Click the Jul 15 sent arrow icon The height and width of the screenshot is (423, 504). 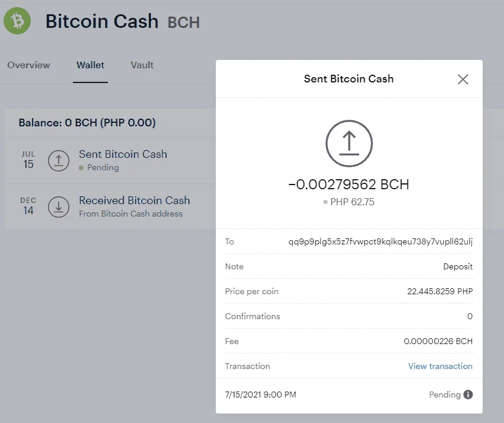(59, 161)
